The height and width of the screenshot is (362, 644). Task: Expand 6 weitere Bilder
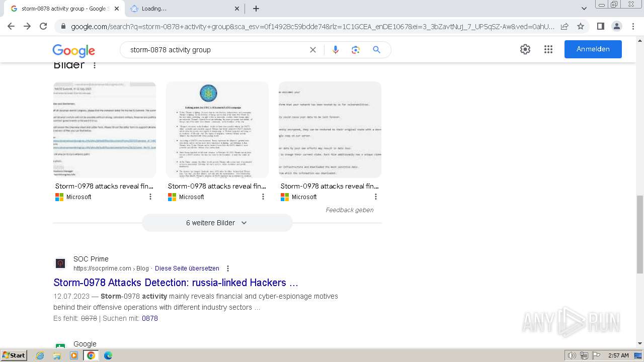tap(217, 223)
